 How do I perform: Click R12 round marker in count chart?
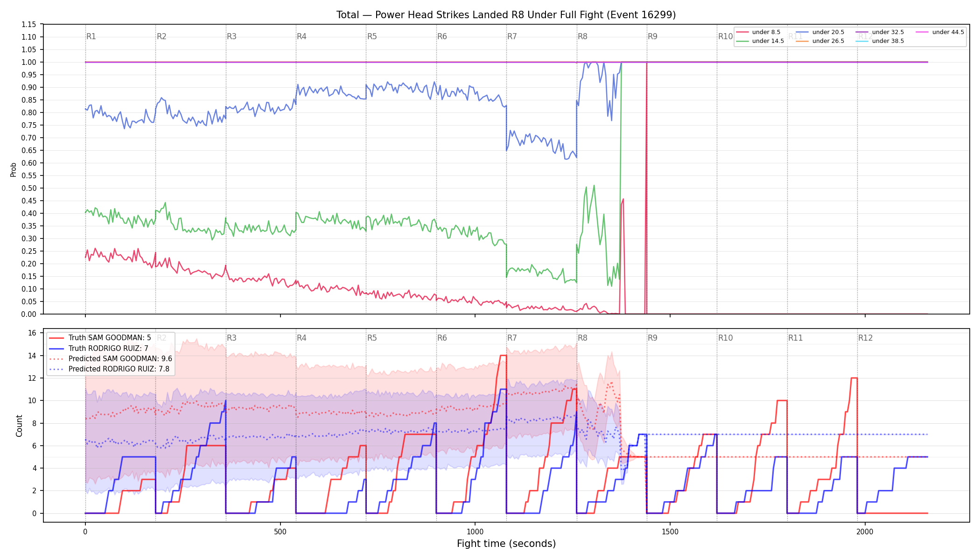[x=865, y=338]
